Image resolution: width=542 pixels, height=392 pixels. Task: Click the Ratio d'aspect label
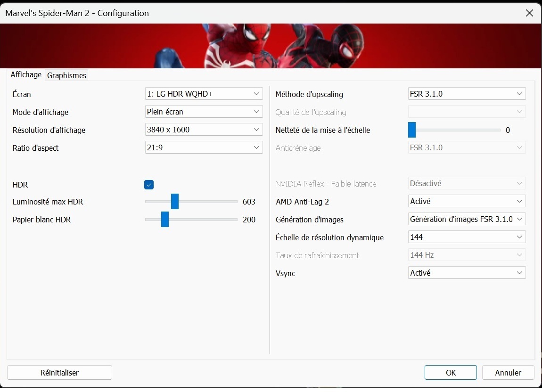[x=36, y=148]
